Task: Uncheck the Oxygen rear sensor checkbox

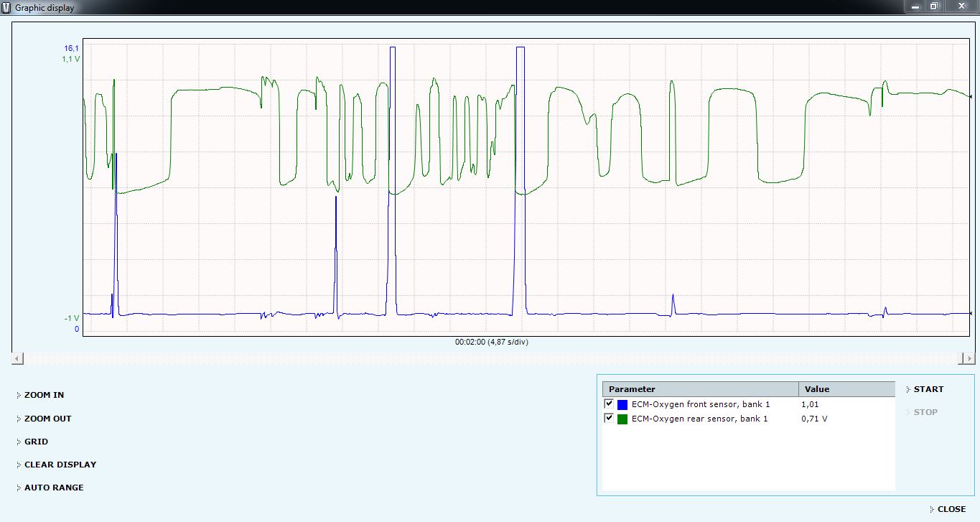Action: pyautogui.click(x=610, y=418)
